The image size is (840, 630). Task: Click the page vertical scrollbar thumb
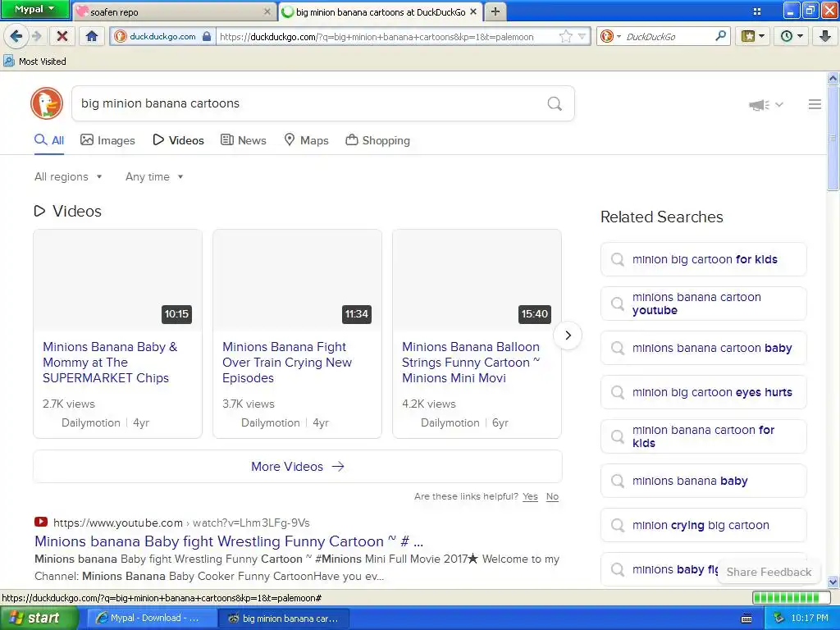(x=833, y=138)
